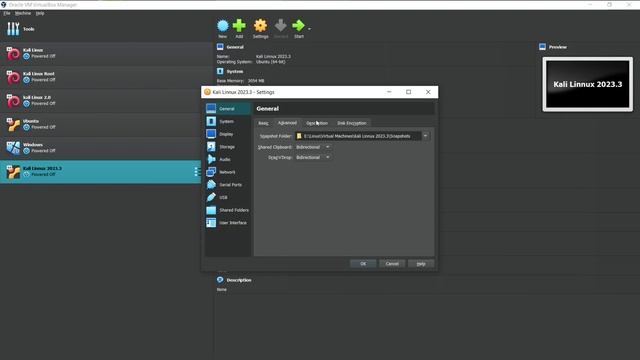Start the machine with green arrow icon

[x=298, y=26]
